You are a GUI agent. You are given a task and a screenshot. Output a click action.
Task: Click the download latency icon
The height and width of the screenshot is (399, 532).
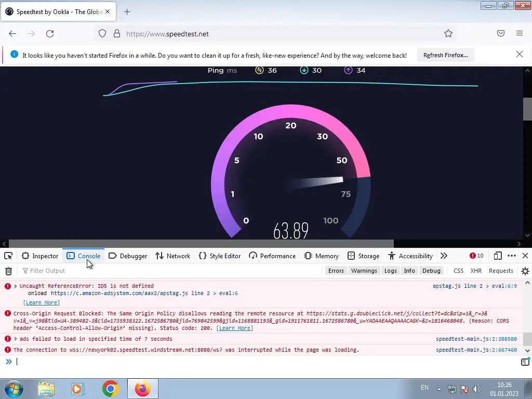point(304,70)
